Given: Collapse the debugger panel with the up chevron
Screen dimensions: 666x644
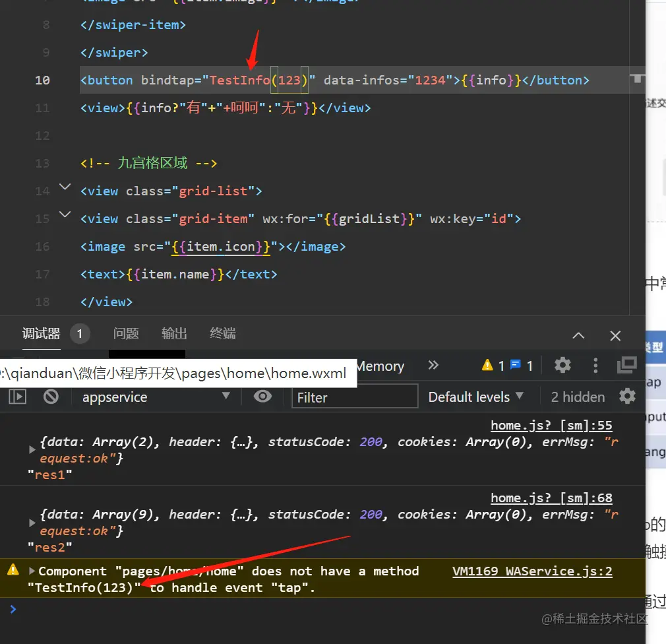Looking at the screenshot, I should tap(578, 335).
